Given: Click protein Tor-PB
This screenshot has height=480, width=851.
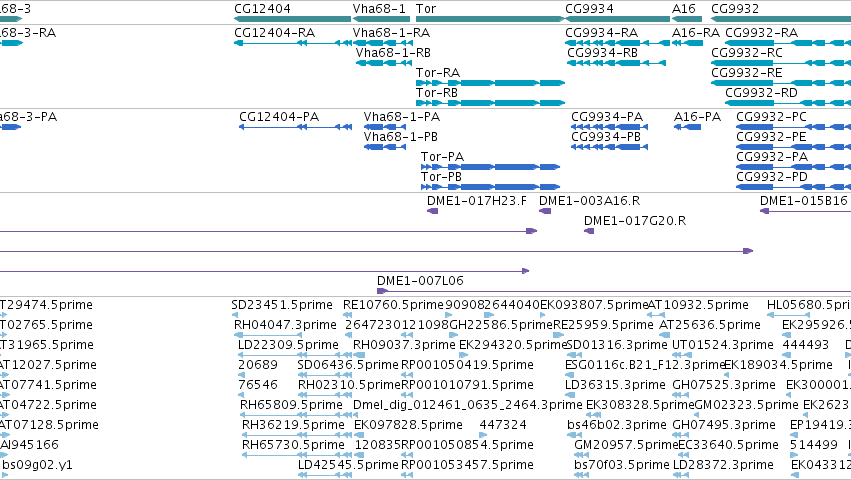Looking at the screenshot, I should coord(441,177).
